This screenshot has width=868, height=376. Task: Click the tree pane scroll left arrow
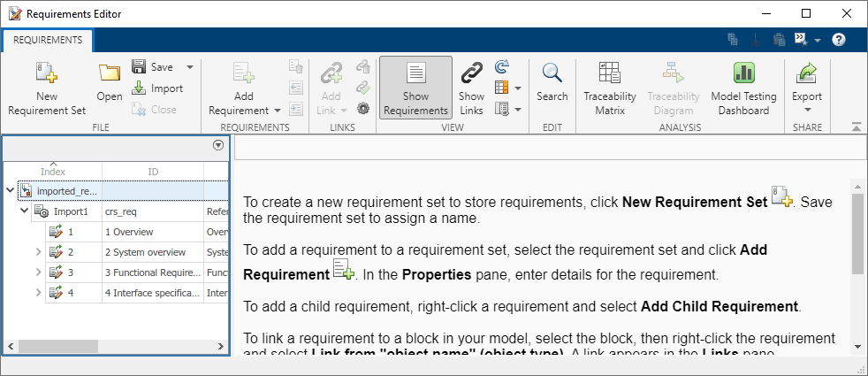point(10,347)
